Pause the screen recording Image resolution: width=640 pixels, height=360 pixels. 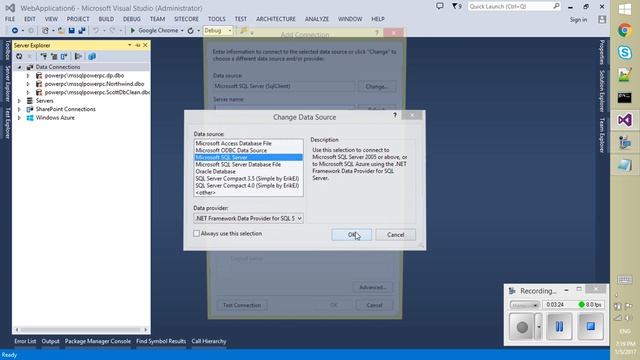point(559,327)
